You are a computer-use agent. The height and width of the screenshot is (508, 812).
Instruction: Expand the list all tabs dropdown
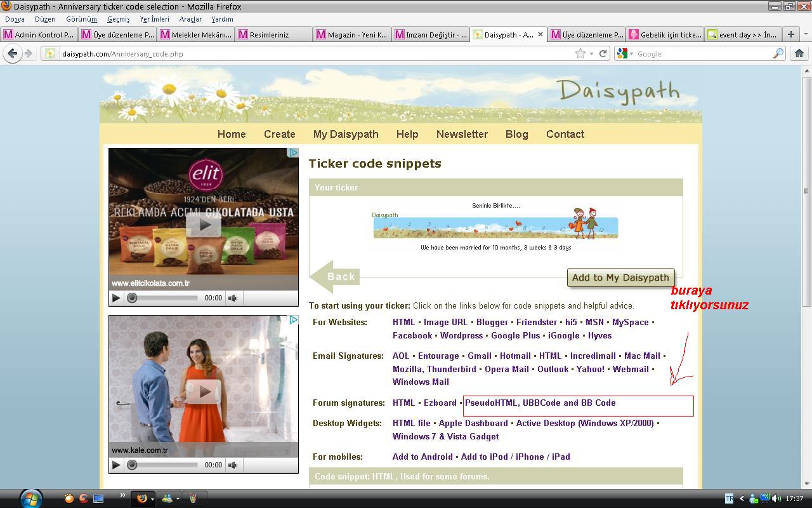pyautogui.click(x=806, y=34)
